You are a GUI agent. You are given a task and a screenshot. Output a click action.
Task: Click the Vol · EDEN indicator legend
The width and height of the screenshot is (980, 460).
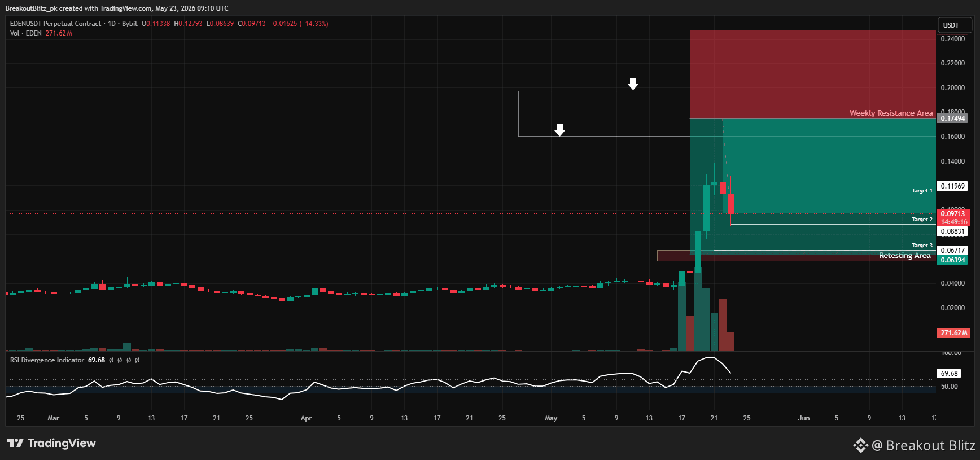coord(26,33)
